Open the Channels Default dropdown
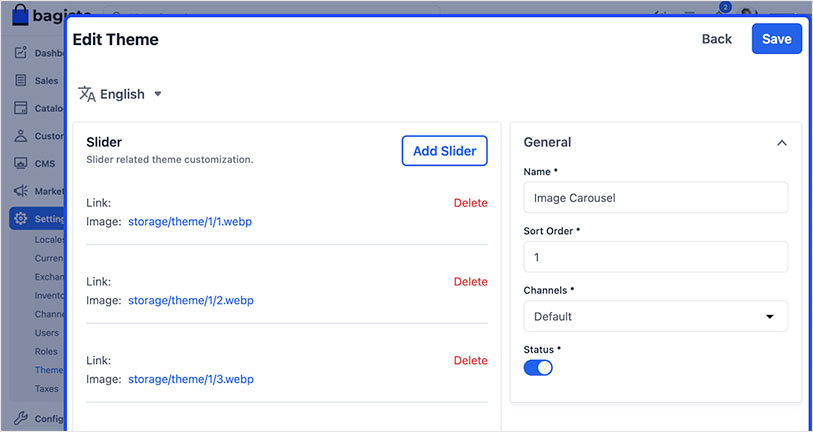Screen dimensions: 813x432 655,316
